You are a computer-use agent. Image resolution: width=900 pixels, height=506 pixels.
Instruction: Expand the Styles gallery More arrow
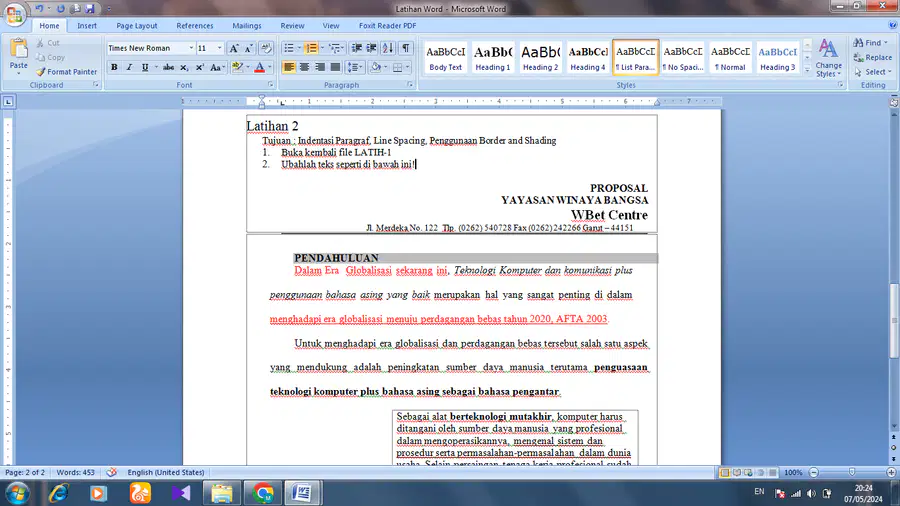(x=807, y=69)
